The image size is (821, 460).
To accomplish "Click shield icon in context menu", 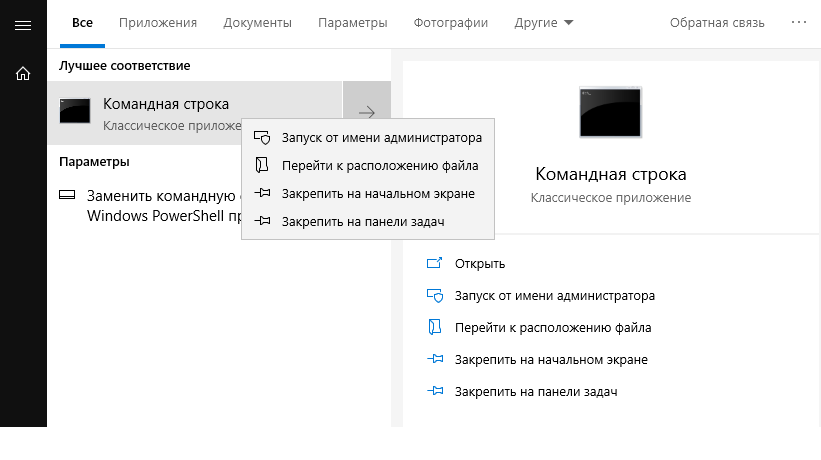I will point(262,138).
